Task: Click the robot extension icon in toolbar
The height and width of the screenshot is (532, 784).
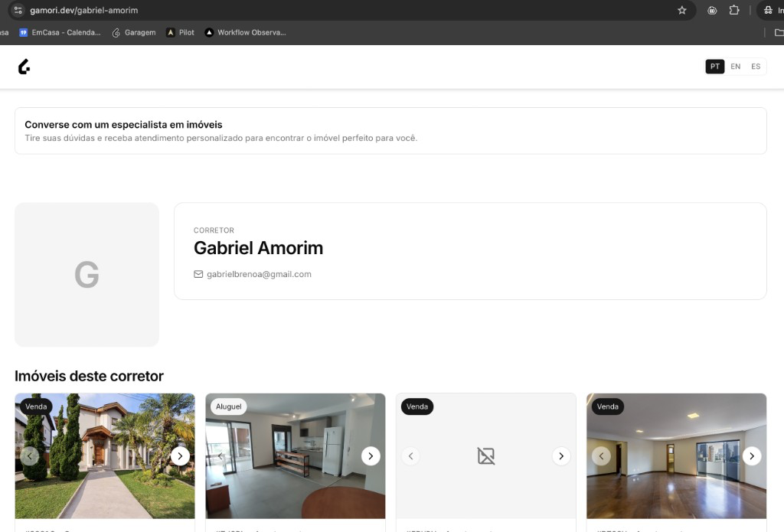Action: tap(712, 10)
